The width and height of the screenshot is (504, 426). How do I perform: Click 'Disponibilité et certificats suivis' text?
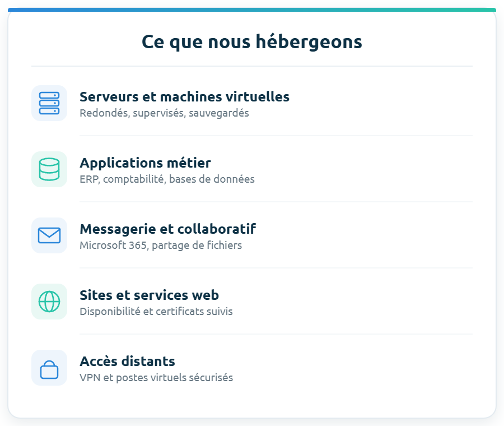pos(156,312)
